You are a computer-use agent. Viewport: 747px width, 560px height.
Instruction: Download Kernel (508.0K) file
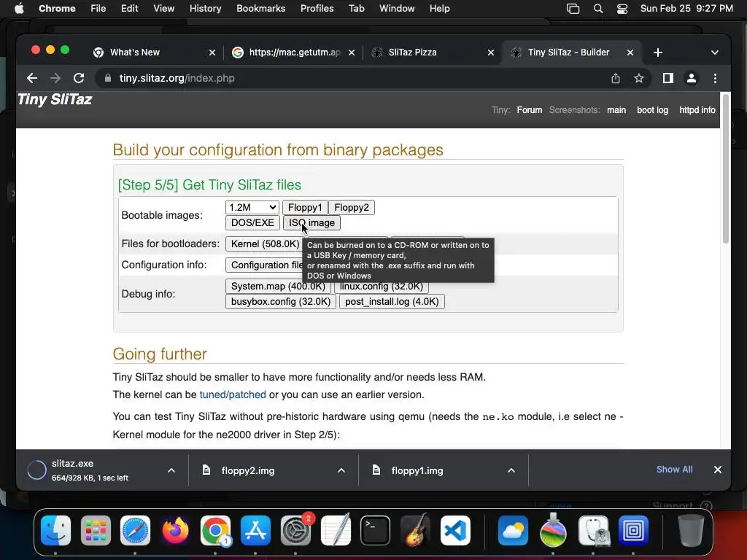pyautogui.click(x=265, y=244)
